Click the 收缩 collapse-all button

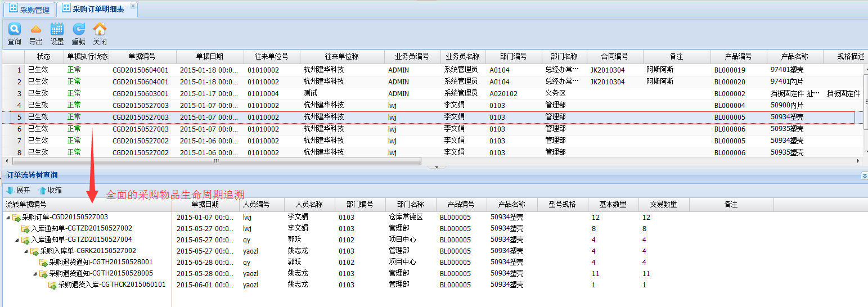tap(50, 191)
